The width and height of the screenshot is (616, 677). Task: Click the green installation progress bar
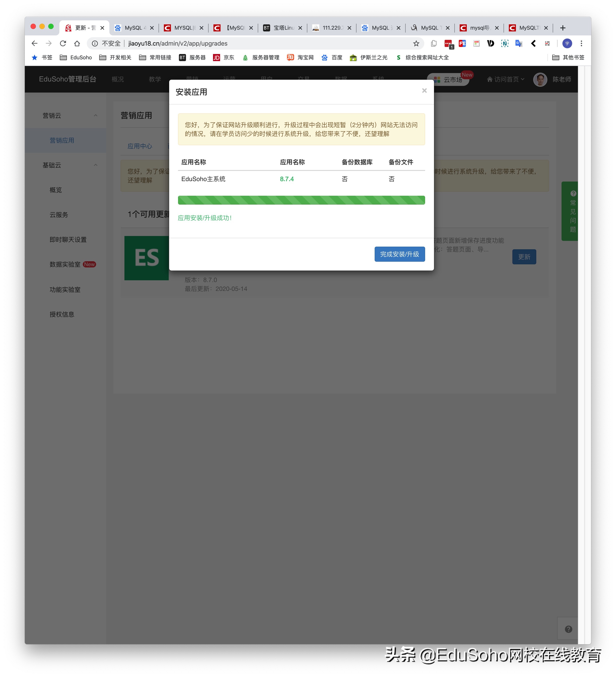click(x=301, y=200)
